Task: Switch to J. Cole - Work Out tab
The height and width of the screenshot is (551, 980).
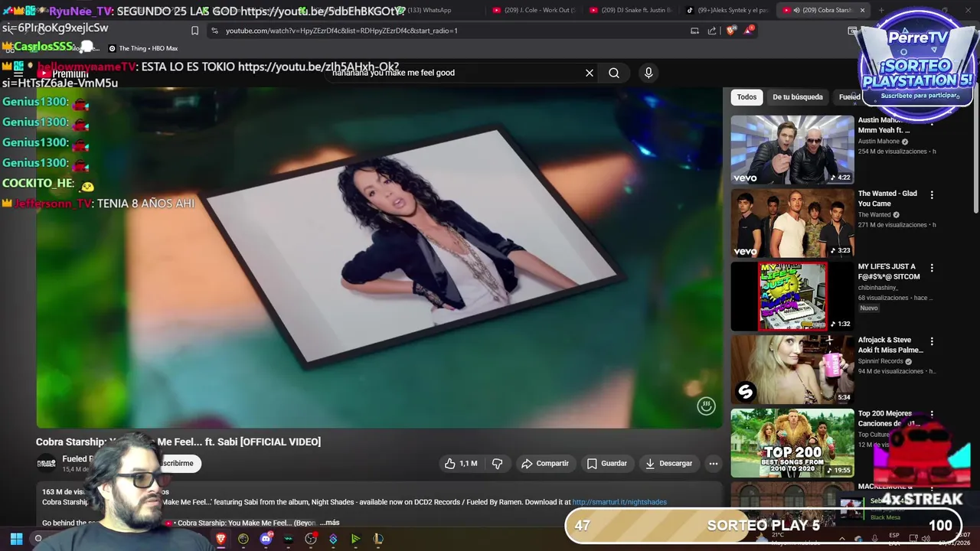Action: (534, 10)
